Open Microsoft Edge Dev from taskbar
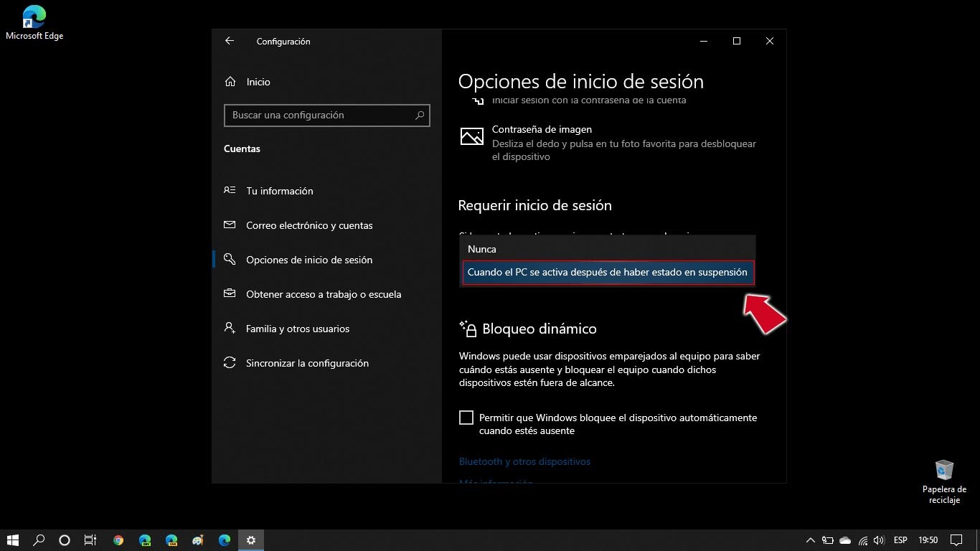The image size is (980, 551). click(143, 540)
